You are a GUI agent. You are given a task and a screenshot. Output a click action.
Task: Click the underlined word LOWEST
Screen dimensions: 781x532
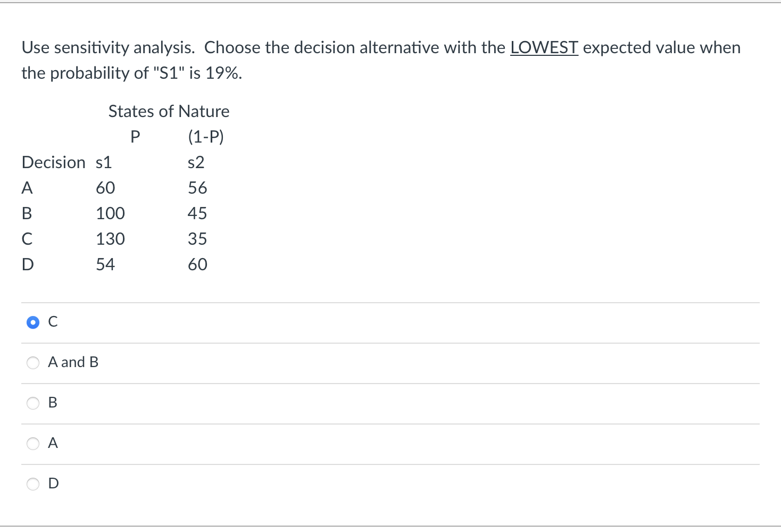click(543, 47)
